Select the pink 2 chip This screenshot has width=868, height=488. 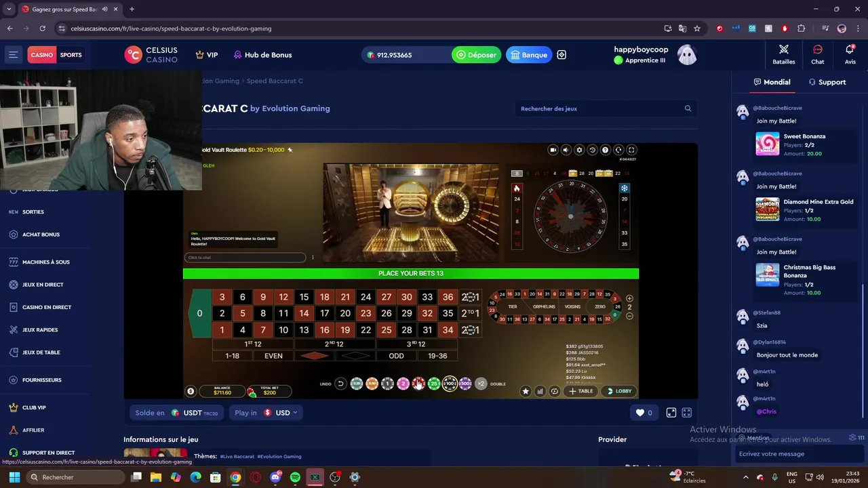coord(403,384)
